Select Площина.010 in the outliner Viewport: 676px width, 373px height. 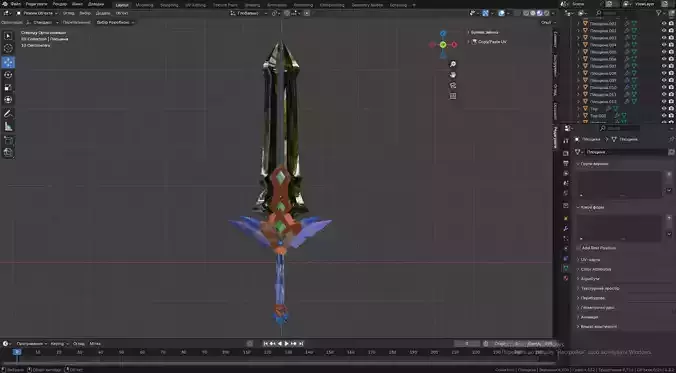(x=603, y=88)
